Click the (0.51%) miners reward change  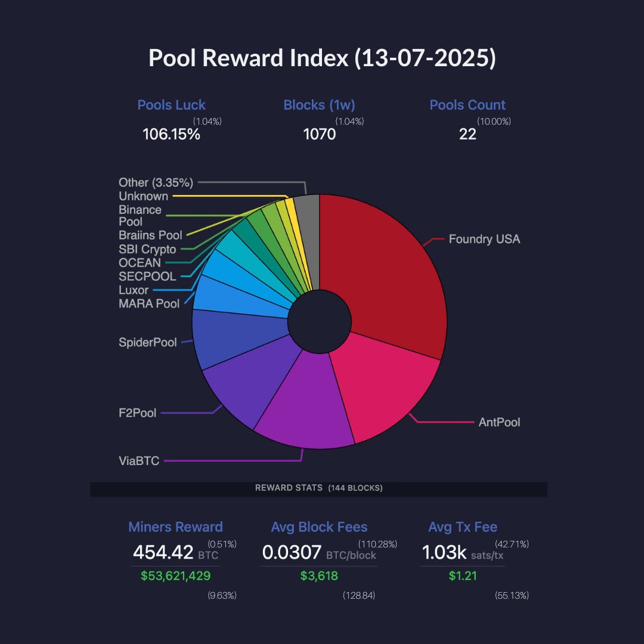click(222, 544)
